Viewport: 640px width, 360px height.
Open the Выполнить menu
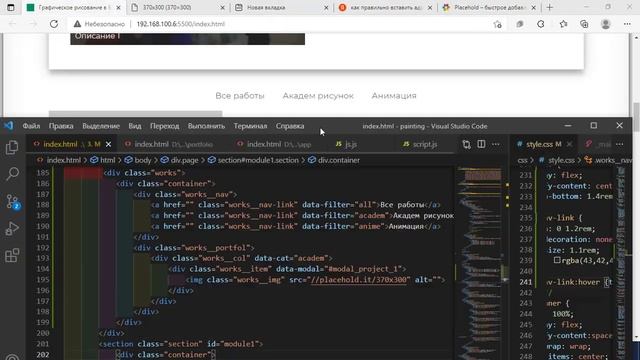point(207,126)
